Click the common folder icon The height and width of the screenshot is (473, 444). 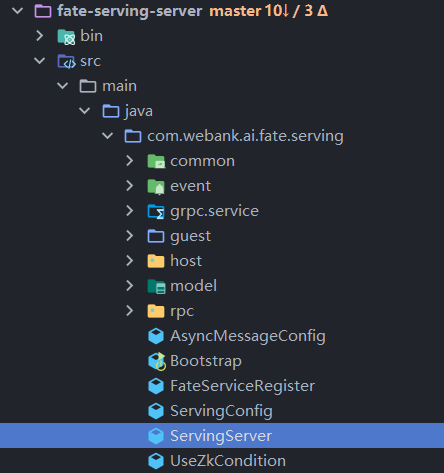[x=156, y=161]
